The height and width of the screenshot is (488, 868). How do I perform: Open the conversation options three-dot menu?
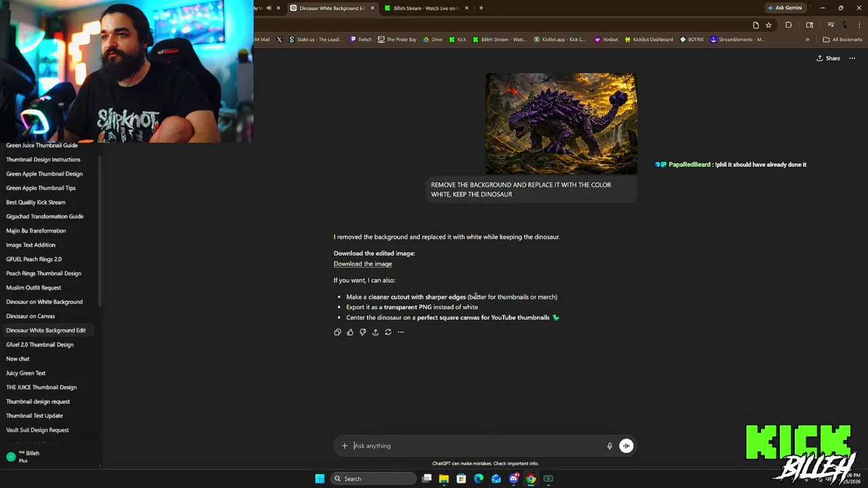(x=852, y=58)
